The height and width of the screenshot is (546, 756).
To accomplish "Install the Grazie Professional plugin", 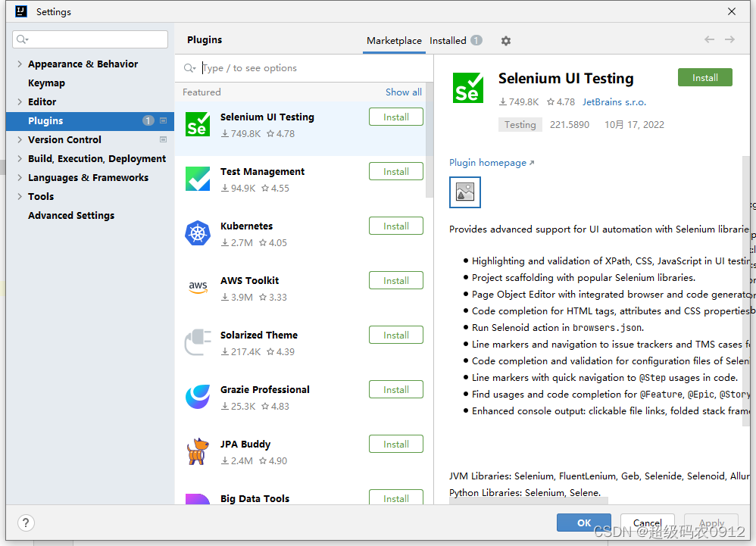I will [396, 389].
